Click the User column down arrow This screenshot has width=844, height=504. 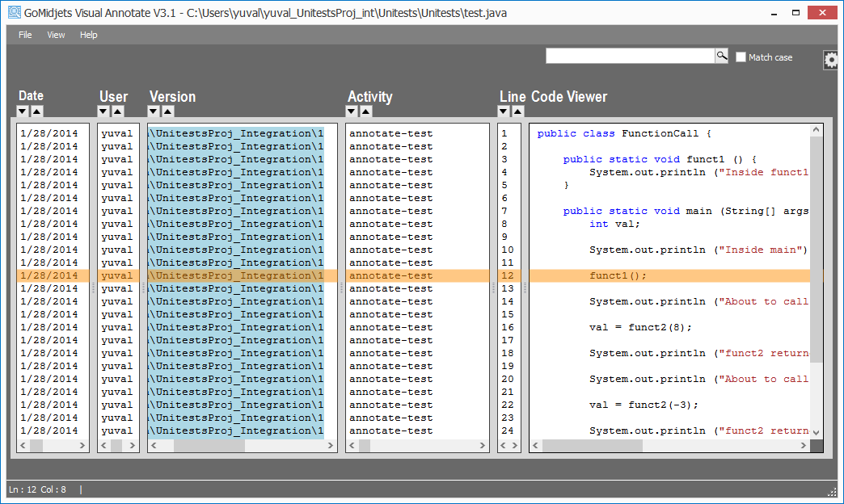pyautogui.click(x=103, y=111)
